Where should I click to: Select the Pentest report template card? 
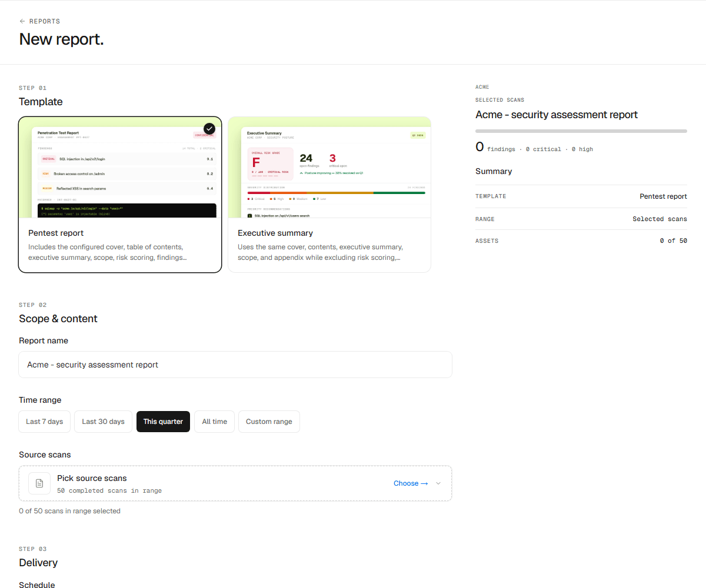pos(120,195)
